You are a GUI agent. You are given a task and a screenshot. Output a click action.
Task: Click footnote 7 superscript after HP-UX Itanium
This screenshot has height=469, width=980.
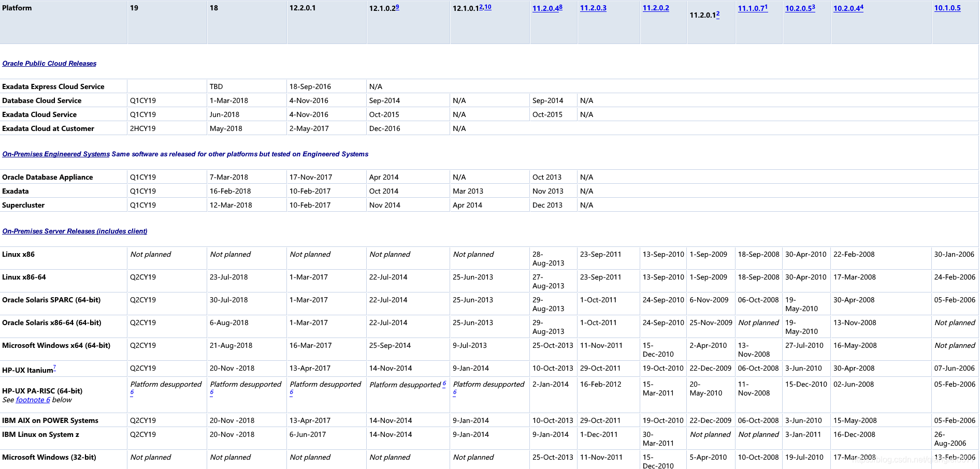pyautogui.click(x=54, y=368)
